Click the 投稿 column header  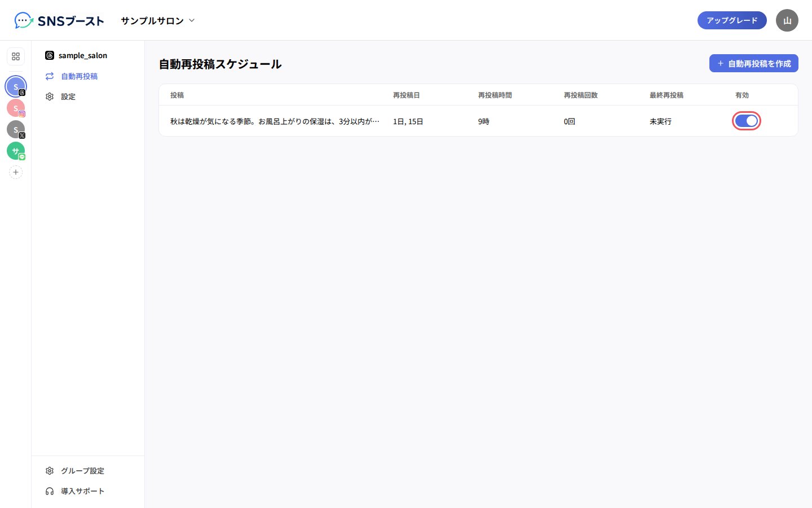point(177,95)
